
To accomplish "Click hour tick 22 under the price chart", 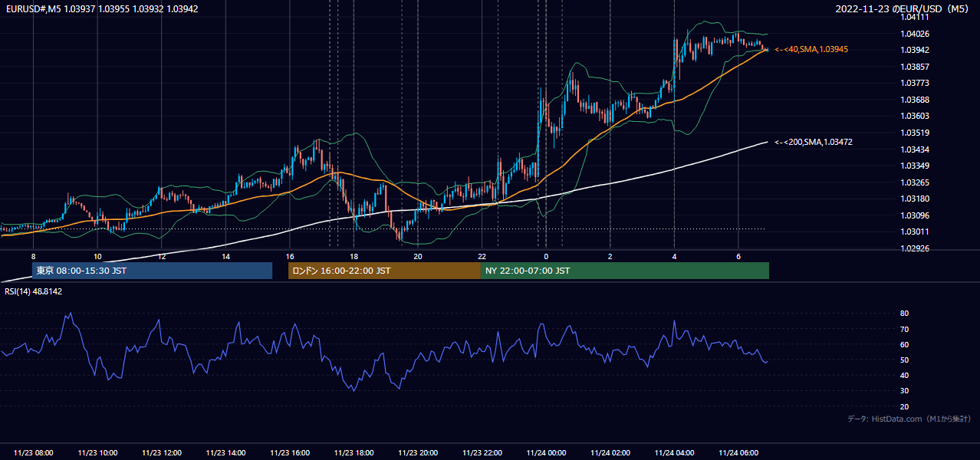I will pyautogui.click(x=482, y=256).
